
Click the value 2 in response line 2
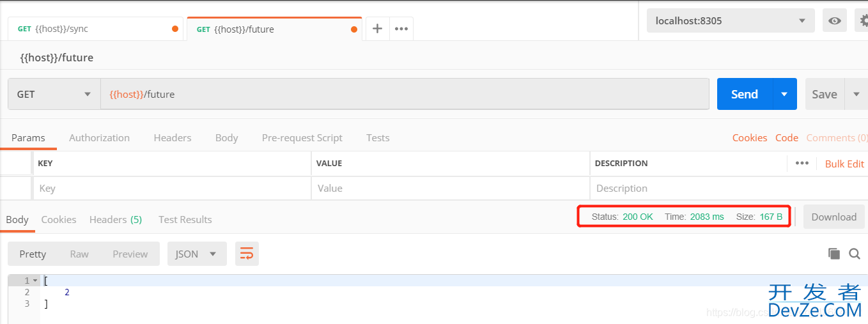point(67,292)
